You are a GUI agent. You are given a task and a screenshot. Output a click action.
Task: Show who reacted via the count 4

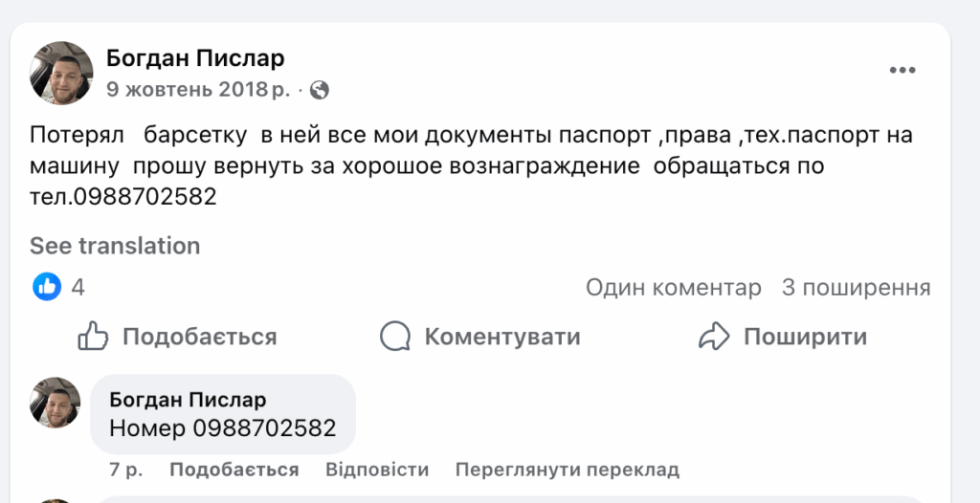click(x=78, y=287)
